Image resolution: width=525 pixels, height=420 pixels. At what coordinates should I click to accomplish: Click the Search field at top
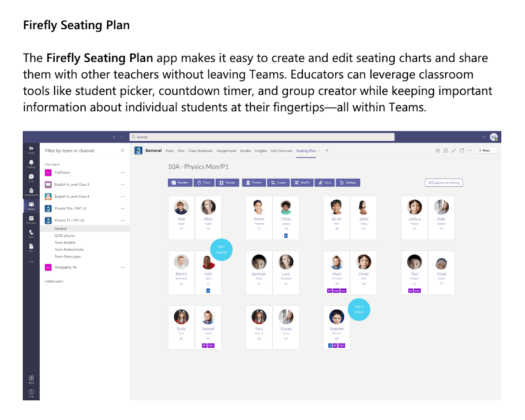pos(262,137)
